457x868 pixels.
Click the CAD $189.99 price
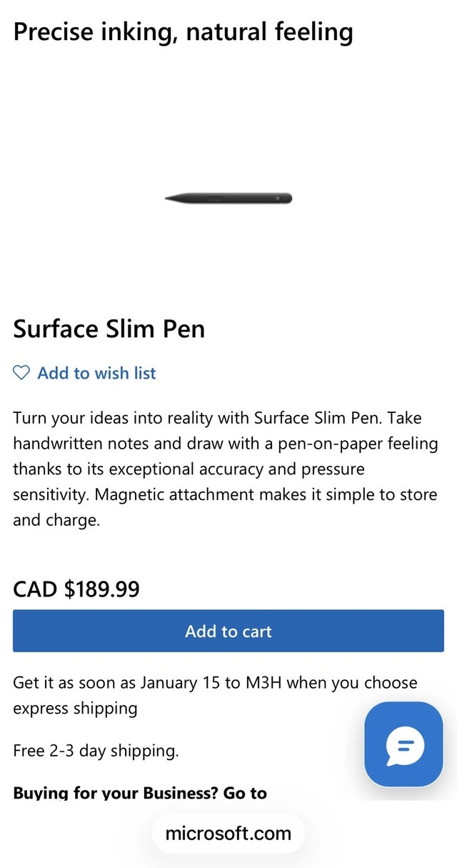[76, 589]
